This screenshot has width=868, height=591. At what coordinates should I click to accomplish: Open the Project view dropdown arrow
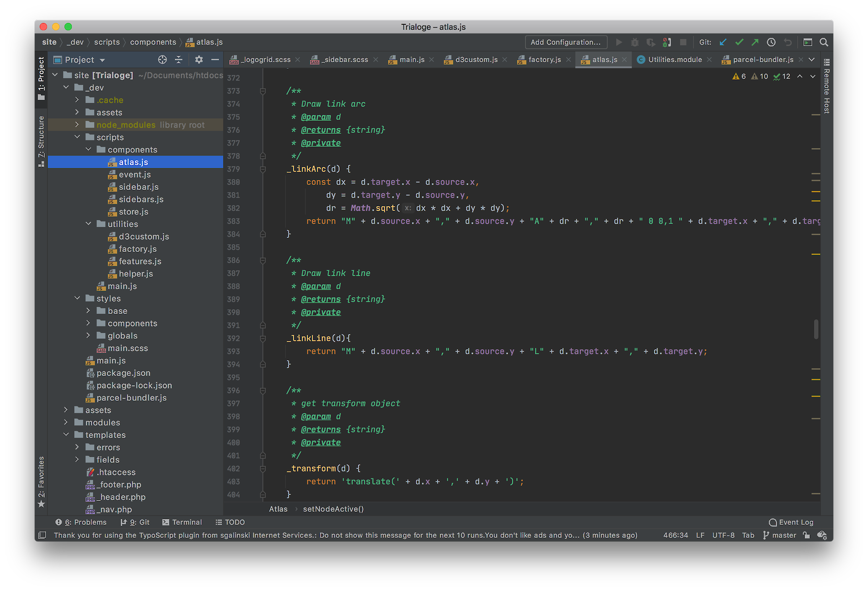(x=102, y=60)
